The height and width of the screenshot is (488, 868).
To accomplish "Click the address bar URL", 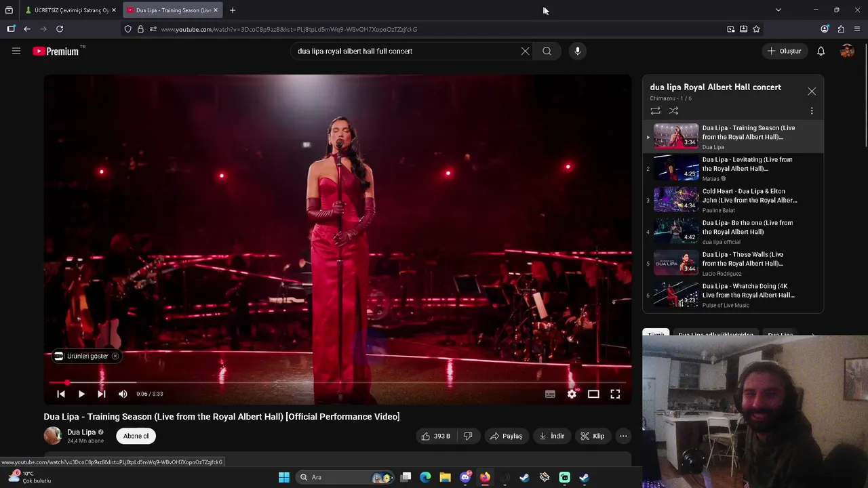I will coord(289,29).
